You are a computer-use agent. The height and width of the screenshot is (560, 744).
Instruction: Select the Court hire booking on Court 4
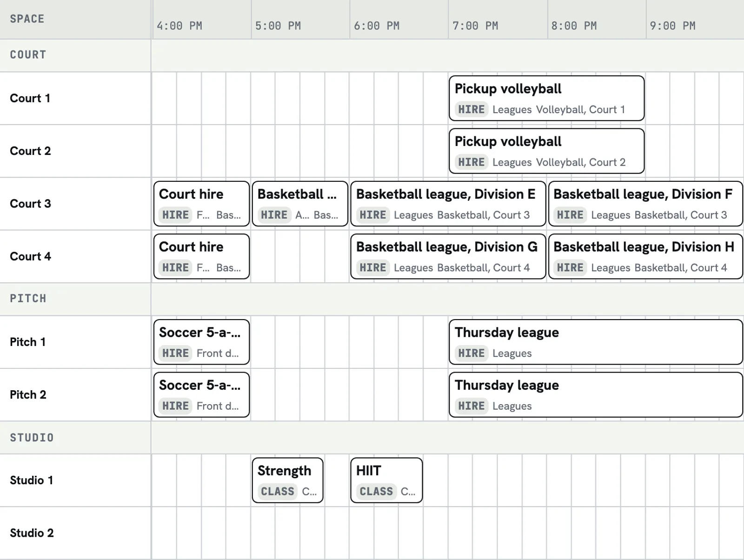pos(201,256)
